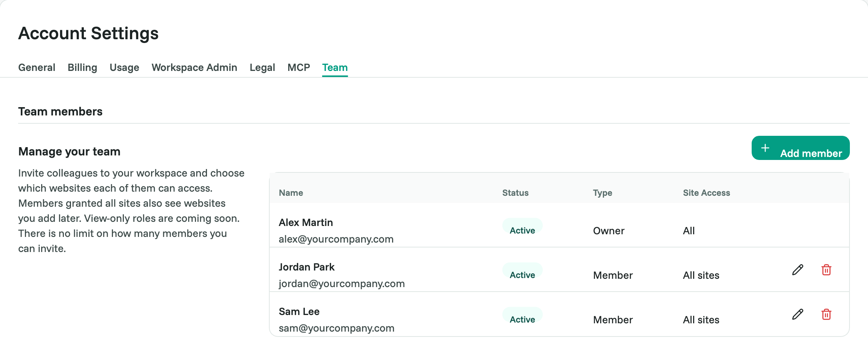Click Sam Lee's All sites cell

(x=701, y=320)
